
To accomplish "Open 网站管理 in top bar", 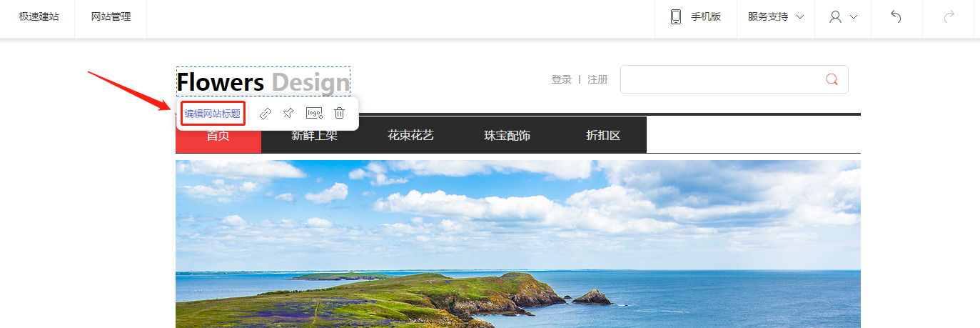I will 111,16.
